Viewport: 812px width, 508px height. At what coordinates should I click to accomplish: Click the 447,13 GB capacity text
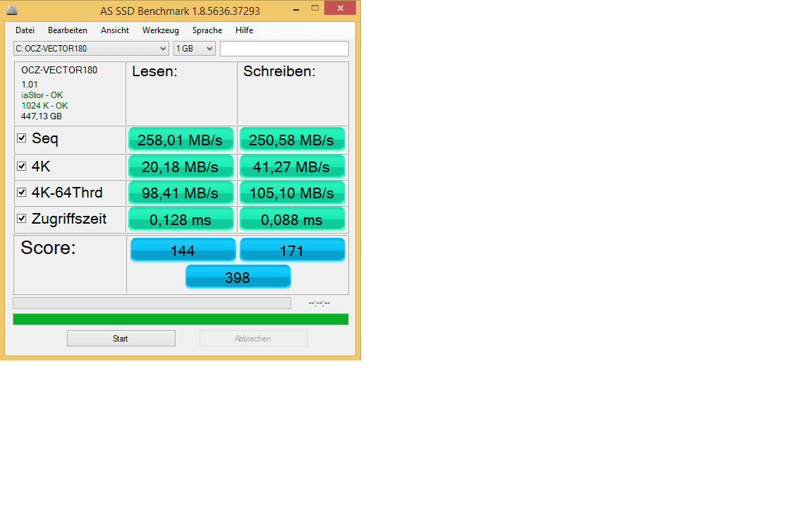42,116
